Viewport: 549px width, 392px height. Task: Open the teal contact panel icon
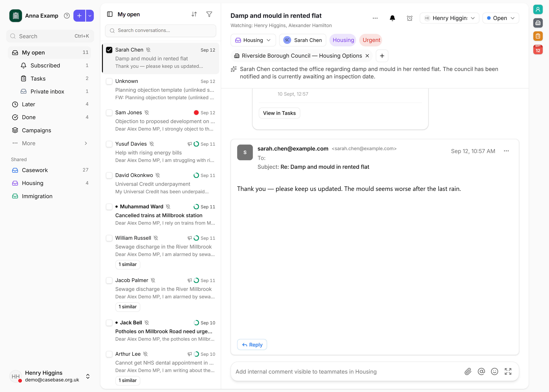(x=538, y=9)
